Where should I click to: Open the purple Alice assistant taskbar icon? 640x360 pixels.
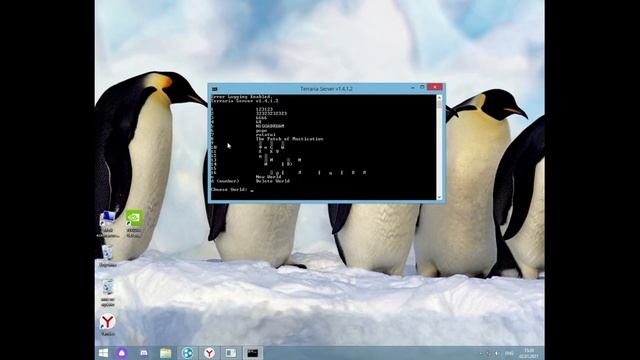coord(122,353)
